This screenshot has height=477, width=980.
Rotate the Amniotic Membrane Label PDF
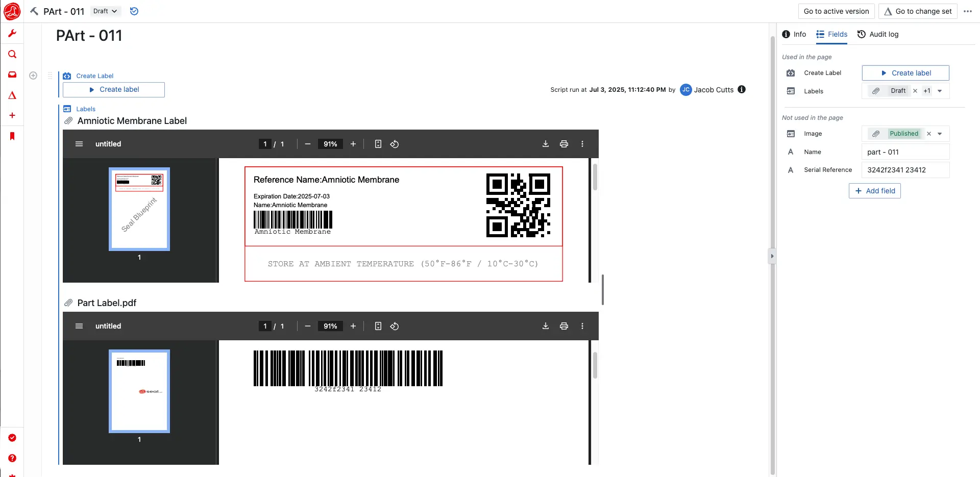pos(395,144)
